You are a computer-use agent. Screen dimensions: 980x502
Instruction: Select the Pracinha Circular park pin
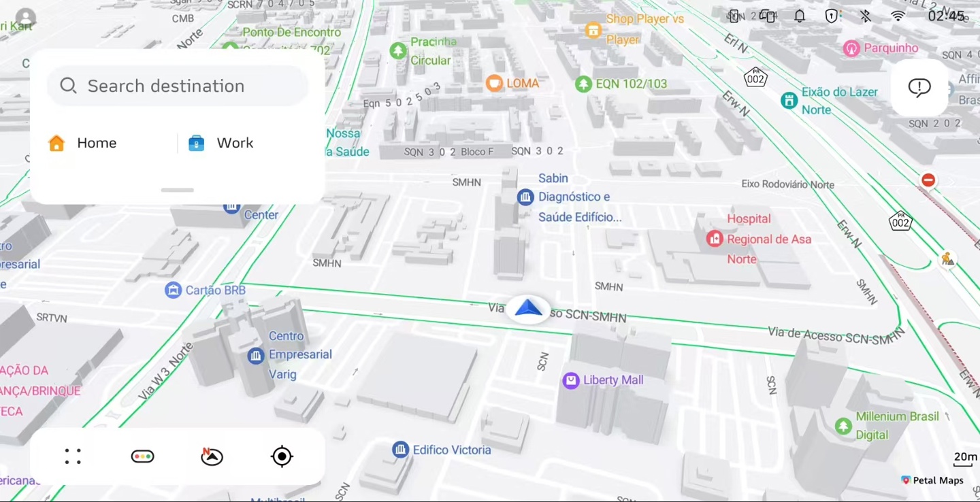[x=398, y=50]
